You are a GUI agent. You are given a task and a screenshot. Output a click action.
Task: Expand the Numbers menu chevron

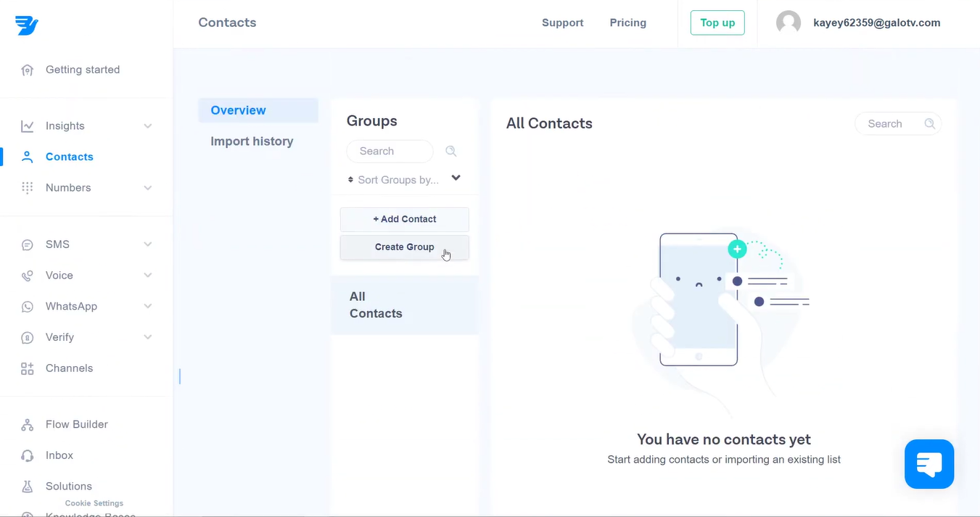pos(148,188)
